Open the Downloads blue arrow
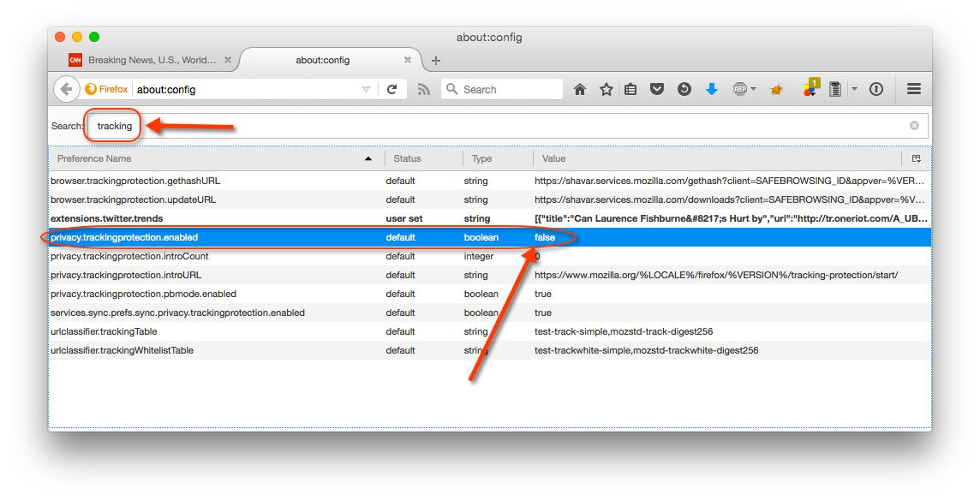The image size is (980, 500). [x=711, y=89]
